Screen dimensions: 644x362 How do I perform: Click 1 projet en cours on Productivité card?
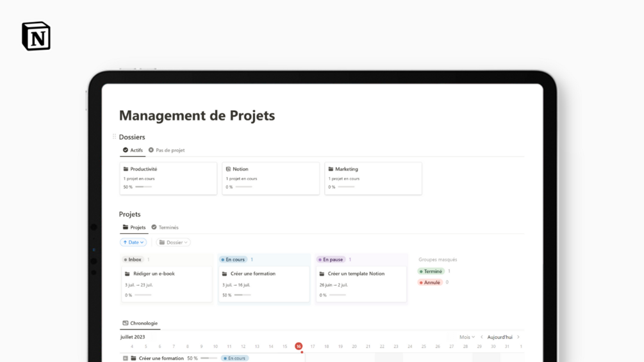(139, 179)
